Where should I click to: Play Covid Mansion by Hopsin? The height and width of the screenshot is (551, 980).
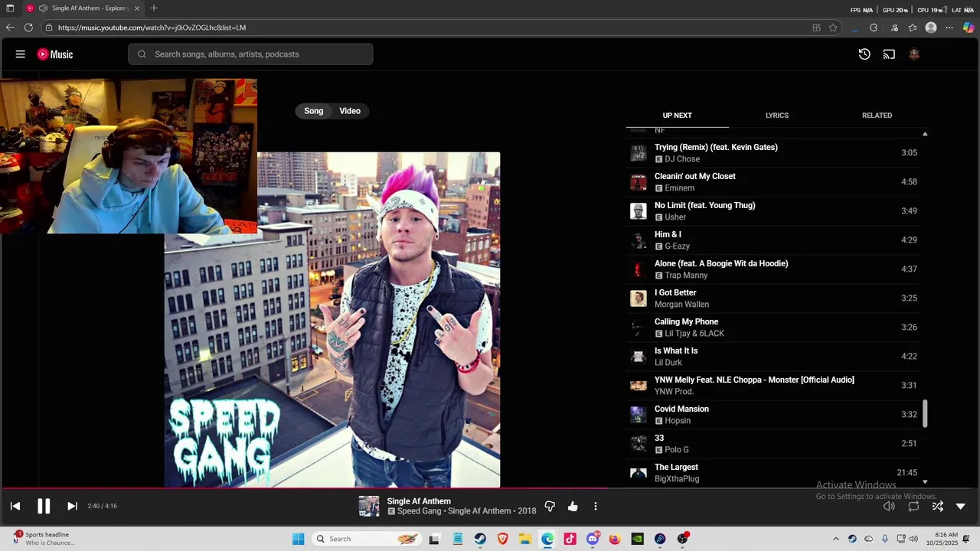click(773, 415)
